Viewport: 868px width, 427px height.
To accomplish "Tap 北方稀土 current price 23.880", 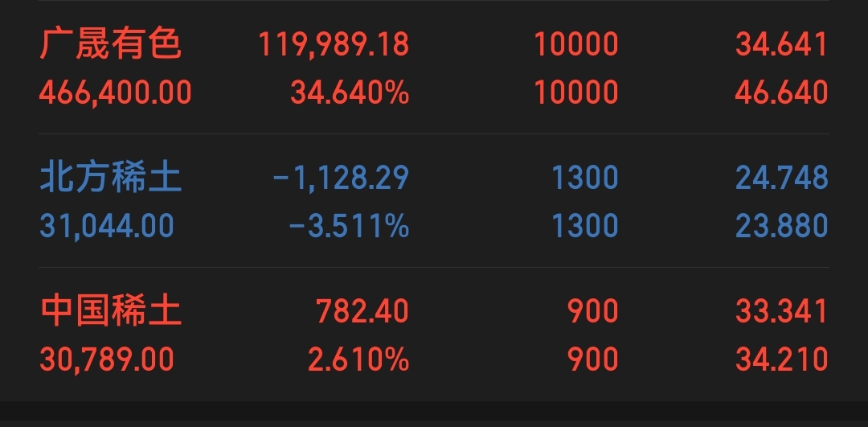I will [782, 226].
